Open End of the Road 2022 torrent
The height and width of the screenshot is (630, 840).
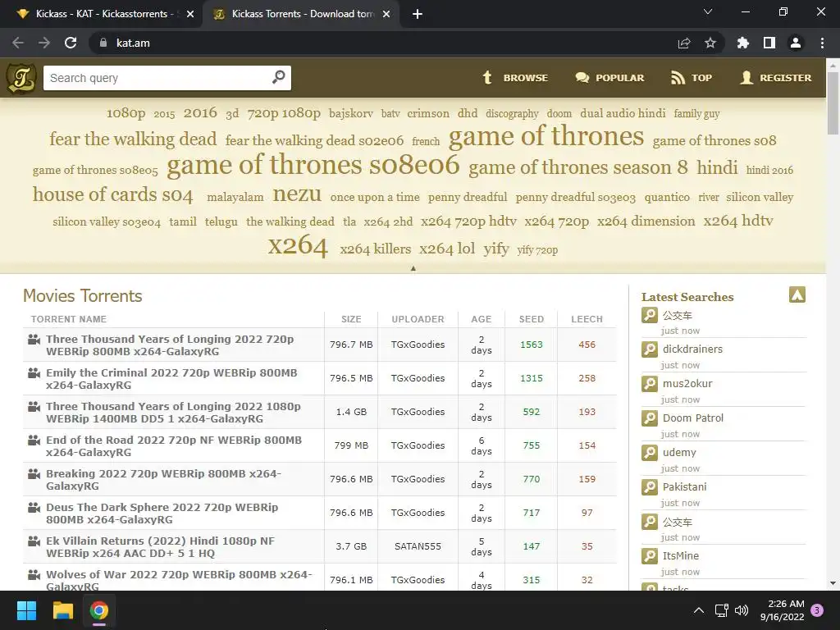pos(174,446)
